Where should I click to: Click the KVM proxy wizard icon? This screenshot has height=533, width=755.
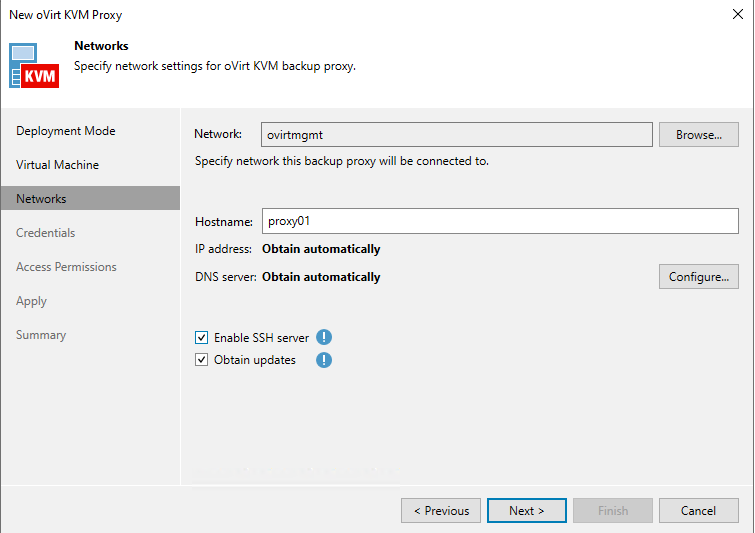coord(35,65)
